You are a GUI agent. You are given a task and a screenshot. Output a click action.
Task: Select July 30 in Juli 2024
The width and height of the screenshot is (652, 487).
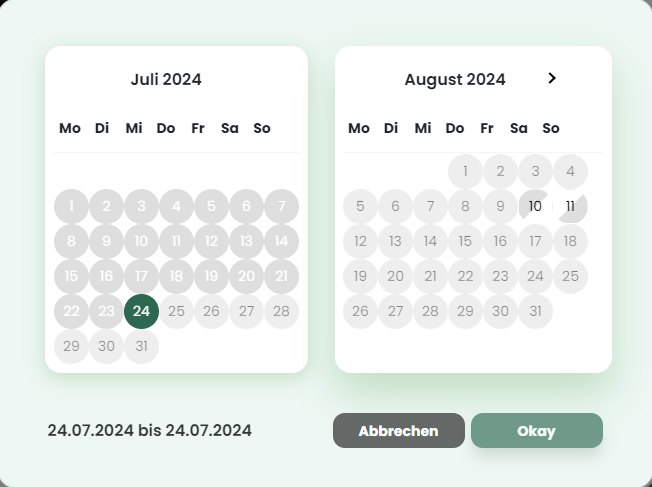(106, 346)
